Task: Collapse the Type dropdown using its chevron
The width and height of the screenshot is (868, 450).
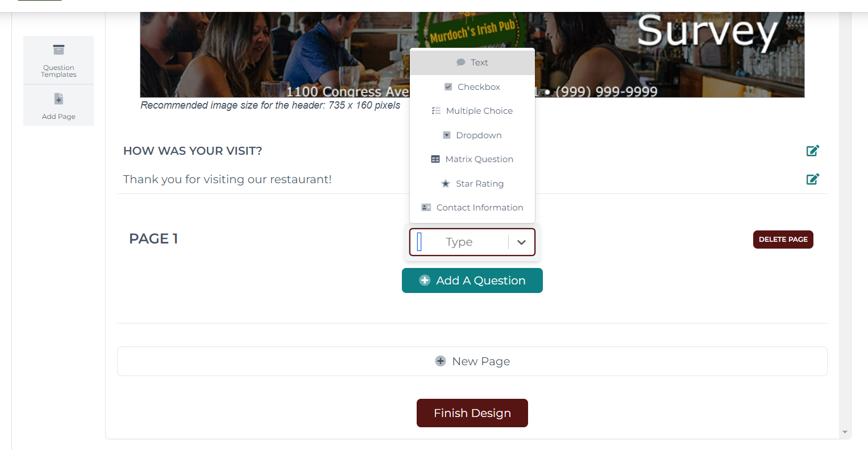Action: tap(521, 242)
